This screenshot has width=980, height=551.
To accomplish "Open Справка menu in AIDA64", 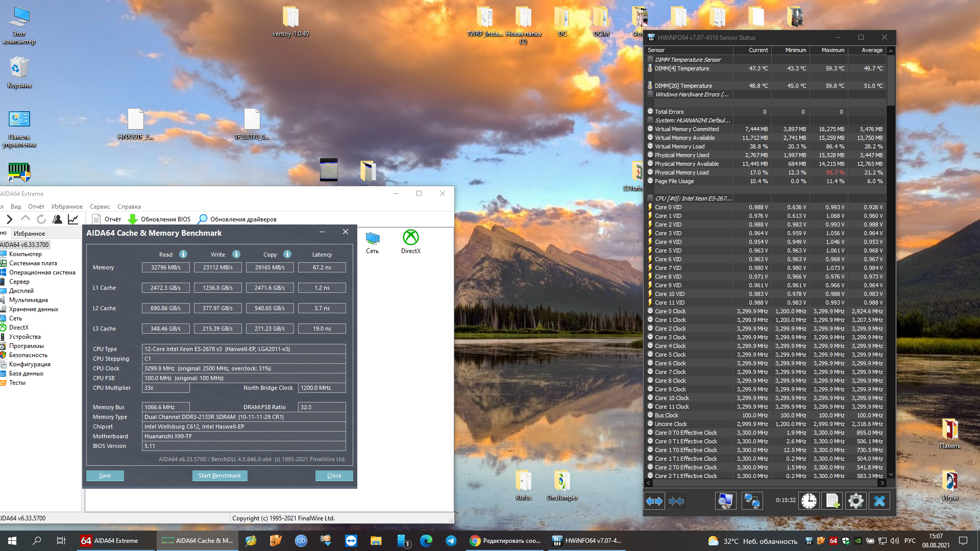I will tap(129, 207).
